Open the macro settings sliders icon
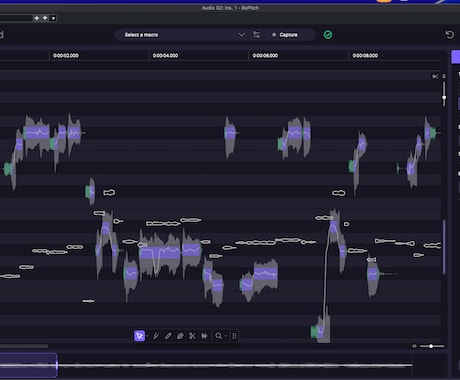Viewport: 460px width, 380px height. click(256, 35)
